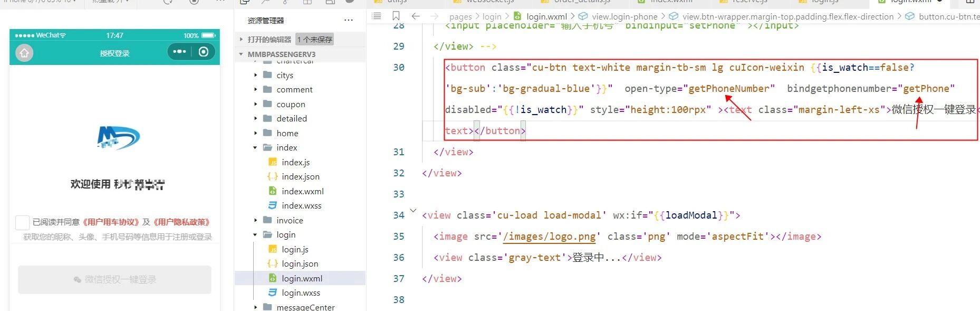Click the bookmark icon in editor toolbar
The width and height of the screenshot is (980, 311).
click(x=396, y=16)
